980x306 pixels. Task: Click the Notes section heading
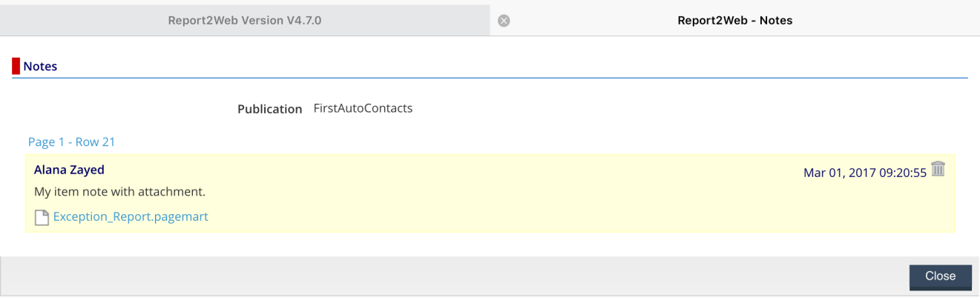[40, 66]
